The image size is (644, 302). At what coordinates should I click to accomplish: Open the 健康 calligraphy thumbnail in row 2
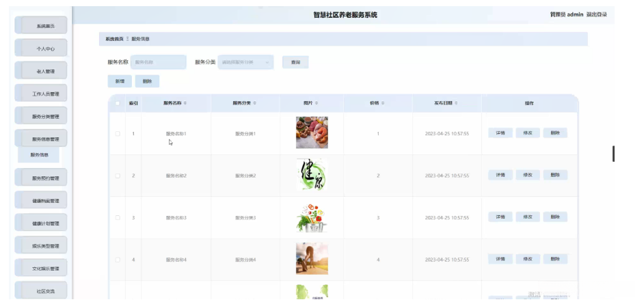tap(312, 175)
